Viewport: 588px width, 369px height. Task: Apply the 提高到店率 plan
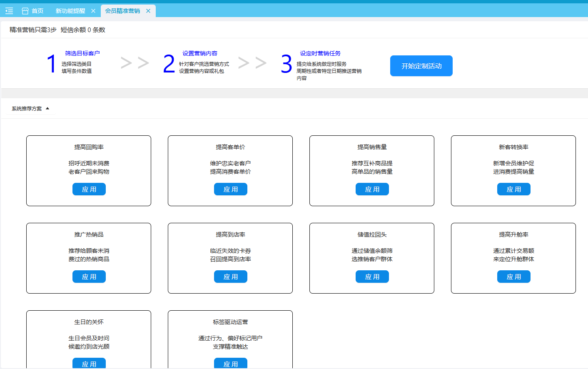pos(230,277)
